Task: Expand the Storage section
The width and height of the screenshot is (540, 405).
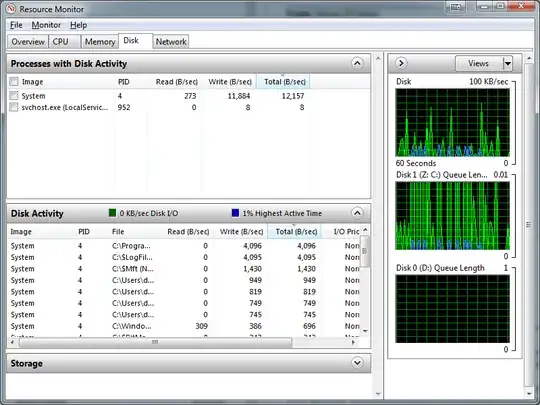Action: pos(357,363)
